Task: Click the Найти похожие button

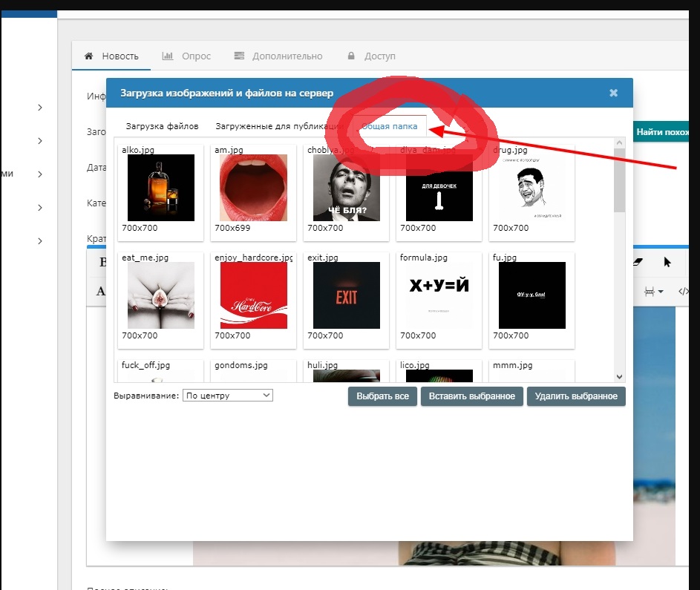Action: [662, 132]
